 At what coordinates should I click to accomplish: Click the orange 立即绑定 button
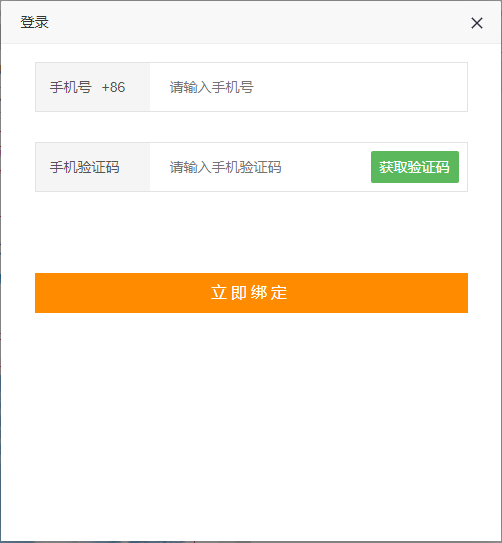pos(251,293)
